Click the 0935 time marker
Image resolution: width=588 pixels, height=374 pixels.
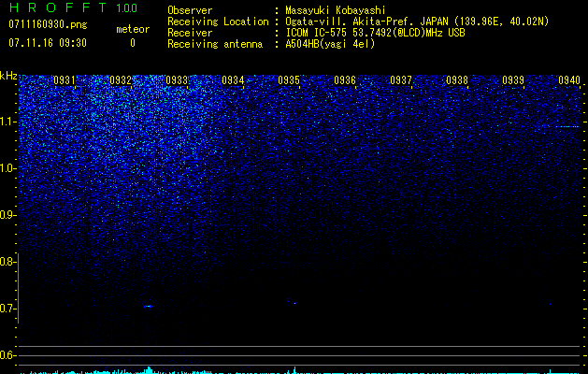click(289, 80)
